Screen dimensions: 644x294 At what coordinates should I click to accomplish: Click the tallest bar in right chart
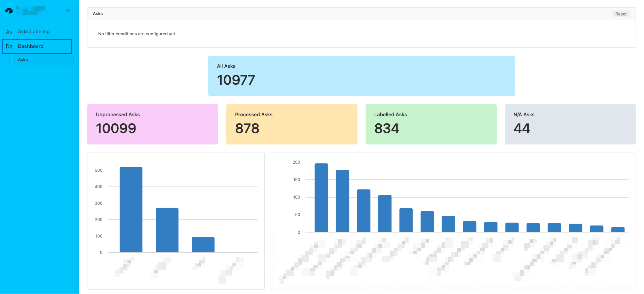(x=321, y=198)
